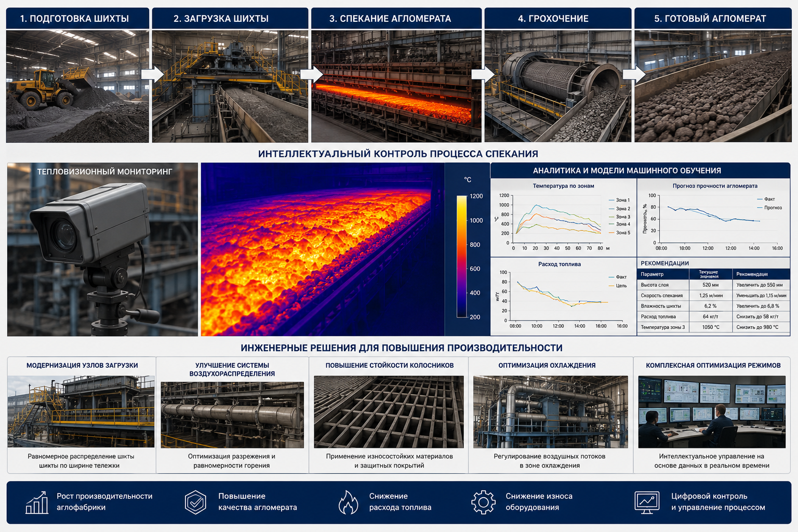Click arrow between steps 1 and 2
Image resolution: width=798 pixels, height=532 pixels.
(152, 74)
